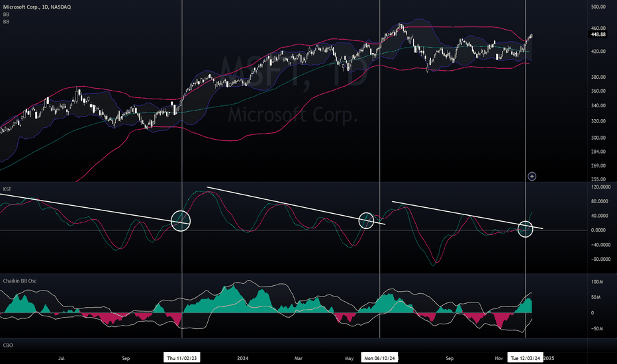This screenshot has width=617, height=364.
Task: Select the Microsoft Corp., 1D, NASDAQ title
Action: point(37,7)
